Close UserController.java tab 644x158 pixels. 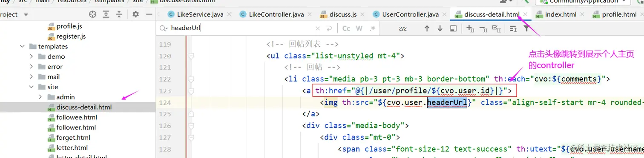pyautogui.click(x=444, y=14)
